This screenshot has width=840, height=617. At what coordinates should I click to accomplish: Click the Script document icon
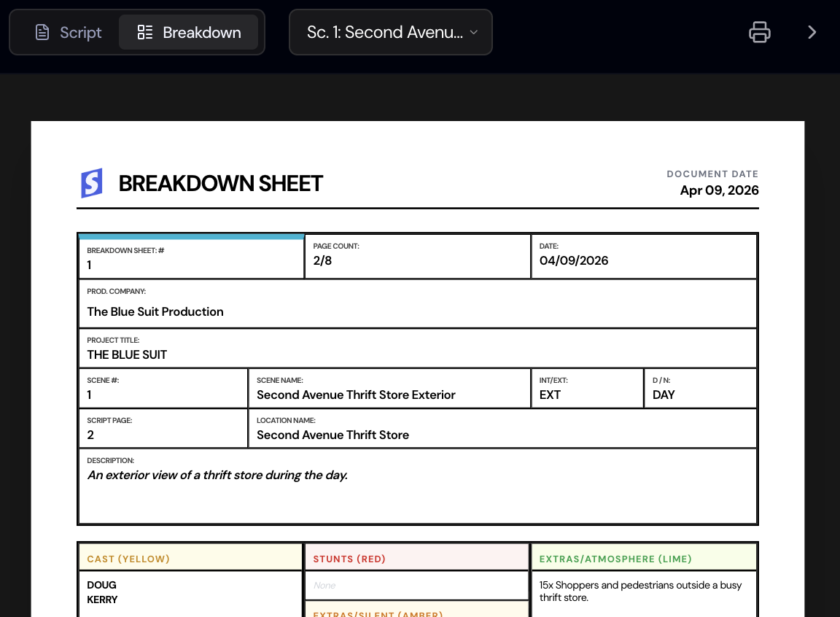point(42,32)
